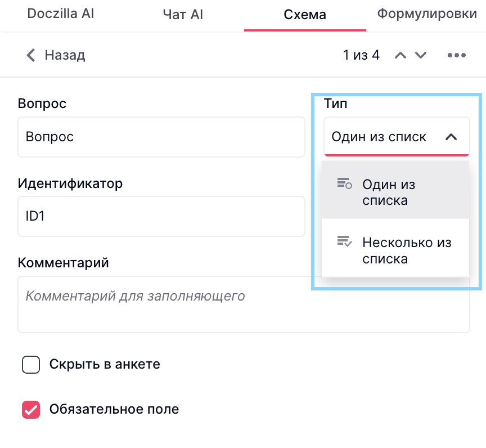Screen dimensions: 486x448
Task: Select the 'Схема' tab
Action: point(305,15)
